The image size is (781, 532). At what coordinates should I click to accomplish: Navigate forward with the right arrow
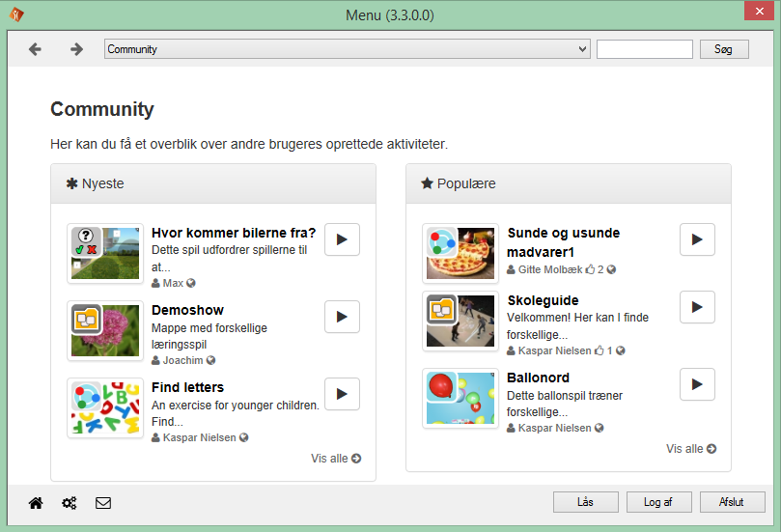[x=77, y=49]
